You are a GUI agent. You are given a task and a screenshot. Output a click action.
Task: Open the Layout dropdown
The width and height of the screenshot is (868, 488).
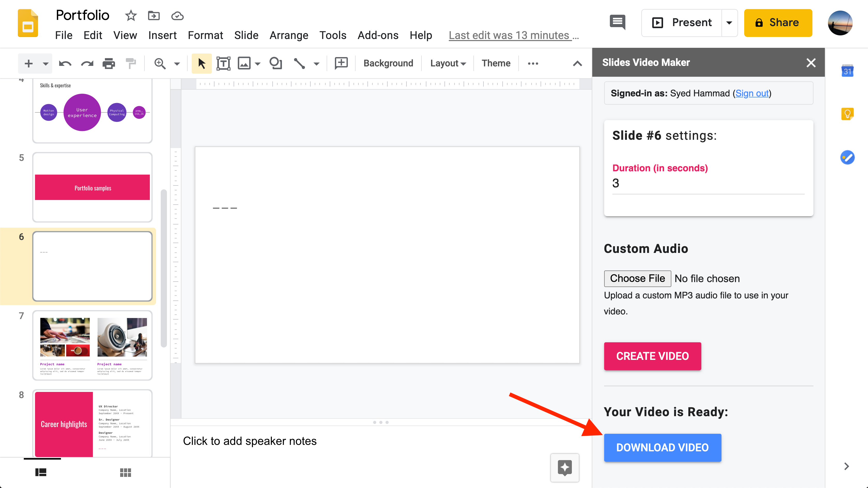coord(448,63)
